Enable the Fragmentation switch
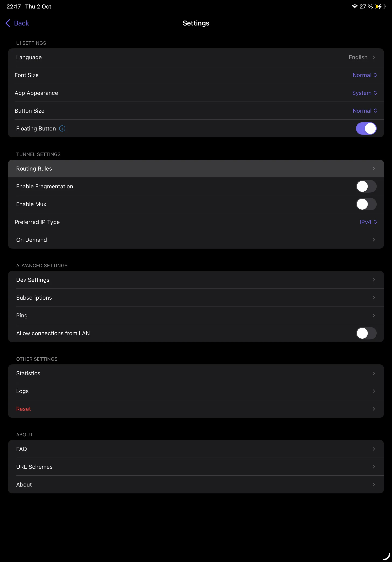Screen dimensions: 392x562 (366, 186)
